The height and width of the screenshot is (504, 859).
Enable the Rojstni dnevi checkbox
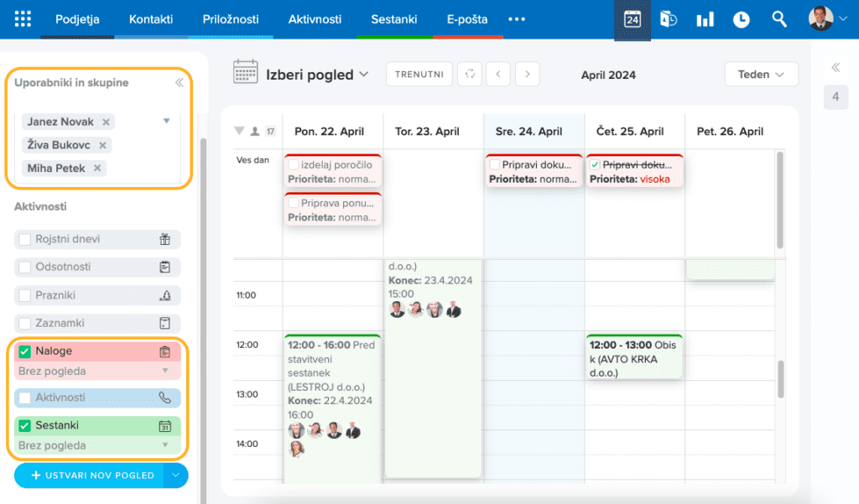point(25,240)
